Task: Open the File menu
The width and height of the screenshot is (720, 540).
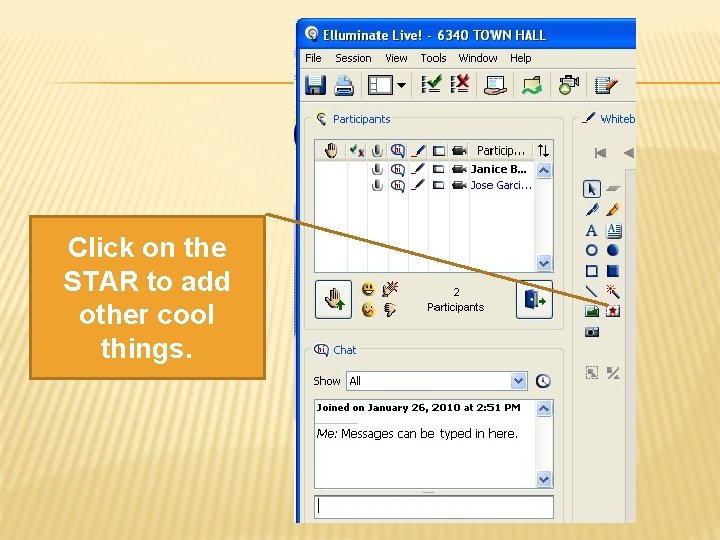Action: (313, 58)
